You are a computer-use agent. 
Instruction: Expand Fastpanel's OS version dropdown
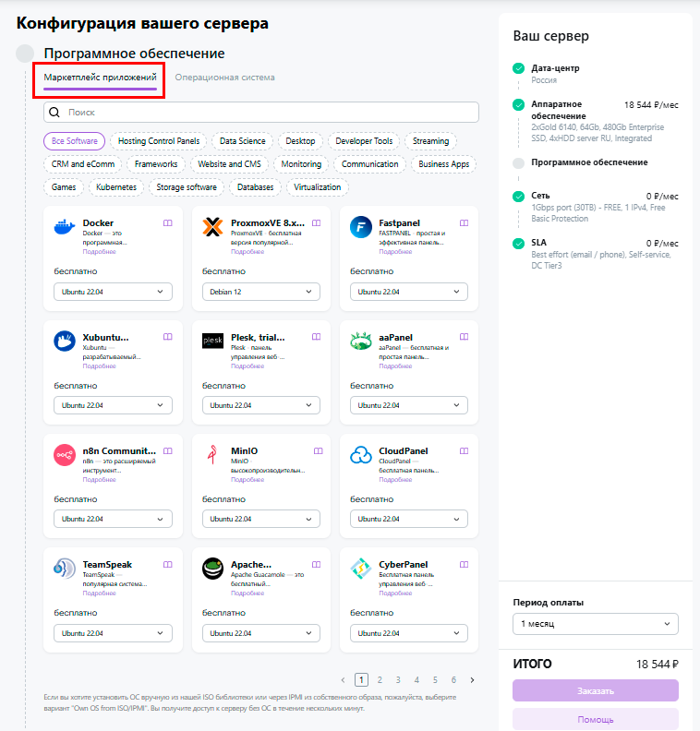tap(409, 292)
